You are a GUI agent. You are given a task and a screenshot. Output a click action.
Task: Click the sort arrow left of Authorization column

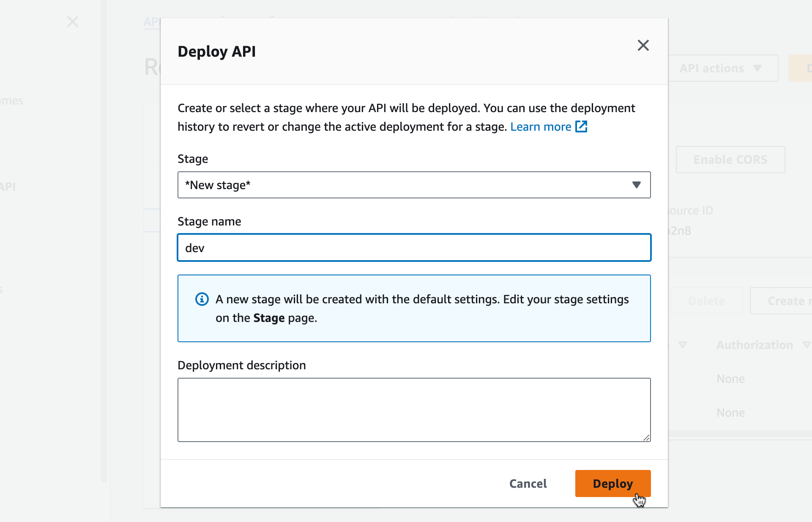pyautogui.click(x=682, y=345)
